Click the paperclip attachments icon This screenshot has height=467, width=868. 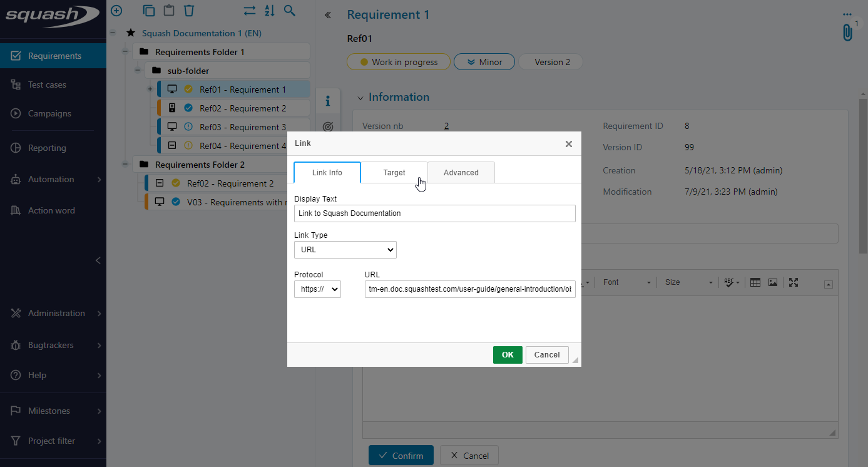point(847,33)
